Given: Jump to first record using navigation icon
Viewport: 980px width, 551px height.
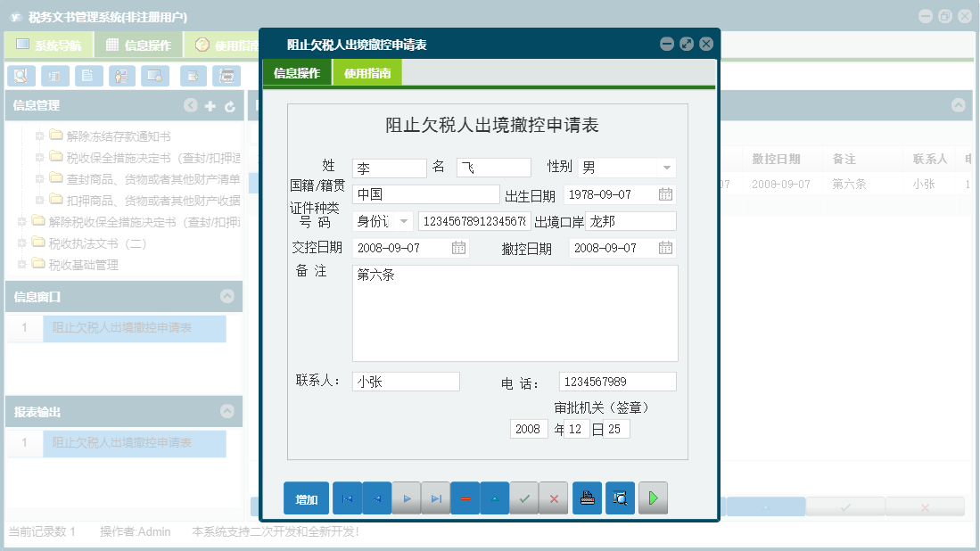Looking at the screenshot, I should [347, 498].
